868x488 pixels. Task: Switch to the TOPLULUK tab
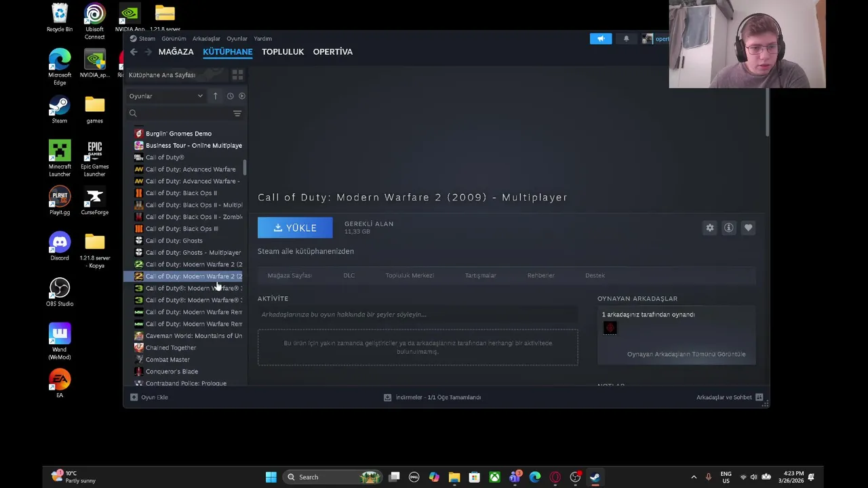pyautogui.click(x=283, y=52)
